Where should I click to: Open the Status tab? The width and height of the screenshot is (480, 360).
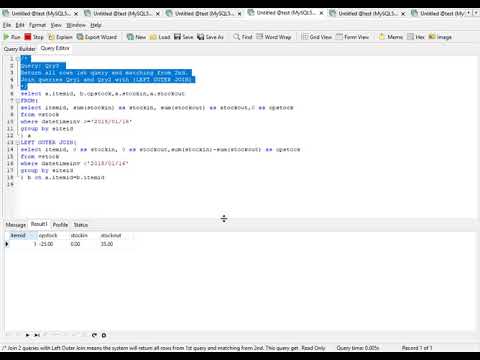[81, 225]
